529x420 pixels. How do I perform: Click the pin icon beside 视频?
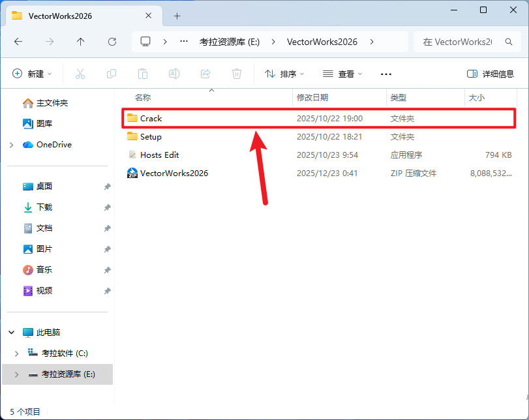107,291
